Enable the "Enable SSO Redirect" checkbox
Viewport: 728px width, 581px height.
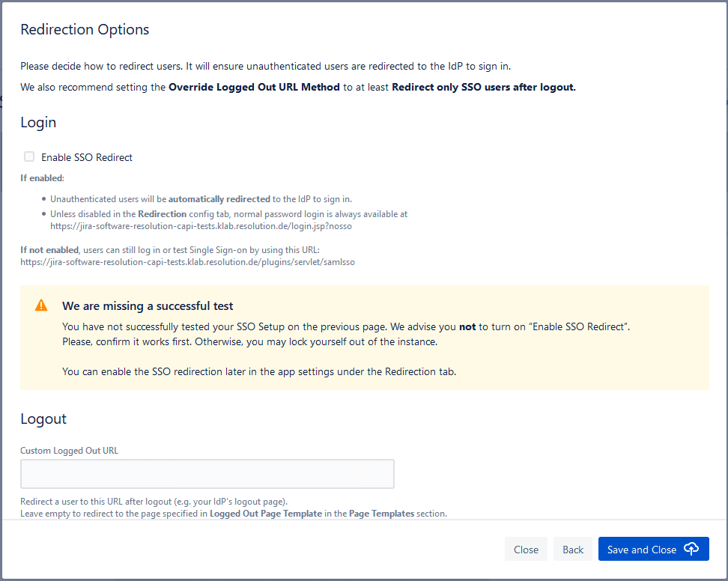pos(28,156)
